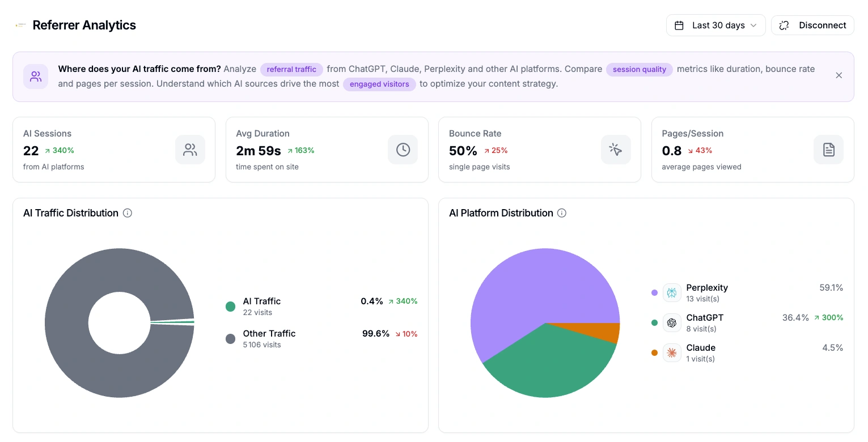Click the gray Other Traffic legend dot

click(x=230, y=339)
